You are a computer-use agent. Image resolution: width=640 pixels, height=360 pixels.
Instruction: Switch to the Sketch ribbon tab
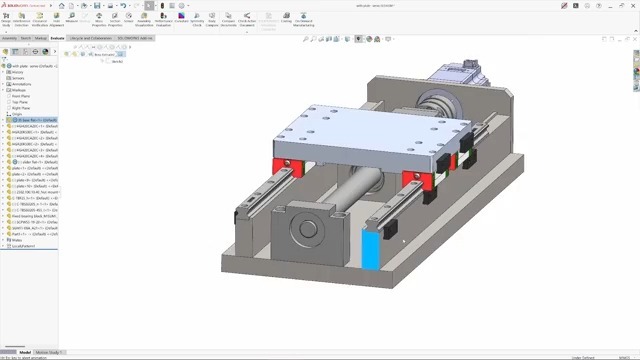26,38
